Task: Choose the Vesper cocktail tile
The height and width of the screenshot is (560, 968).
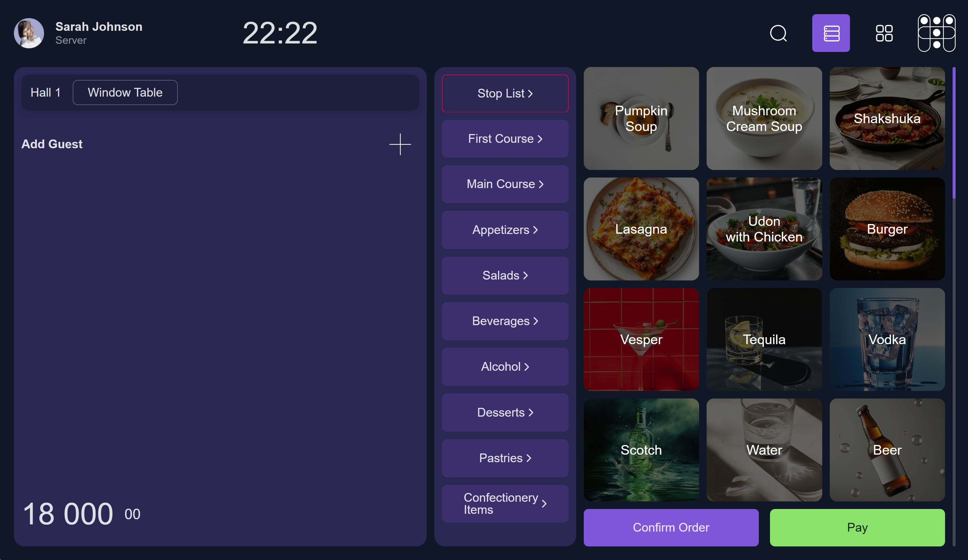Action: tap(641, 340)
